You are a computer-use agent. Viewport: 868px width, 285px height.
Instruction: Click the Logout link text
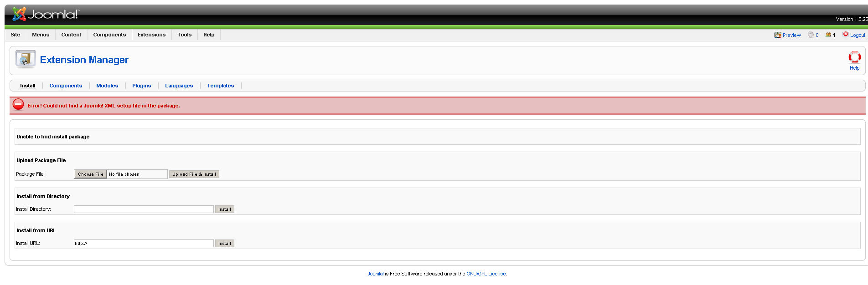tap(858, 35)
